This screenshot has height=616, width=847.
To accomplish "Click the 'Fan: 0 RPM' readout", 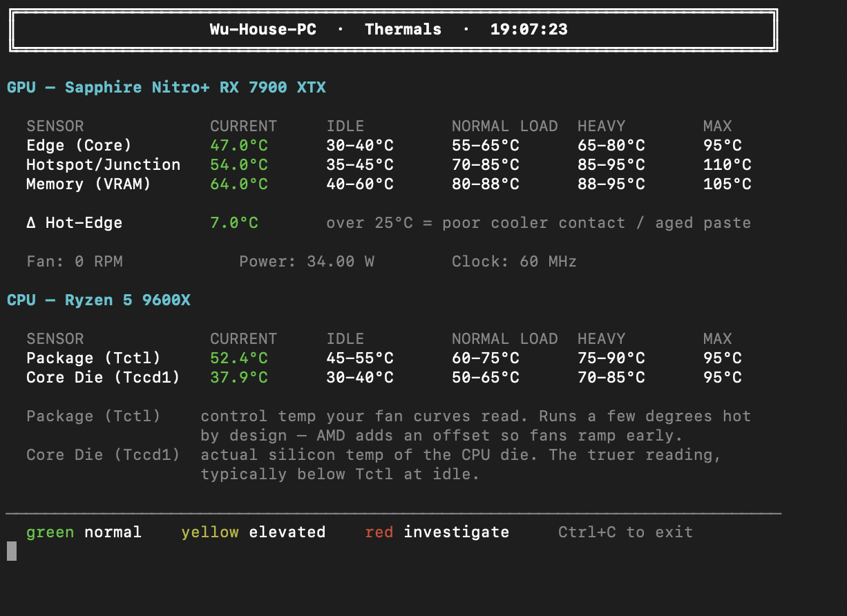I will coord(75,261).
